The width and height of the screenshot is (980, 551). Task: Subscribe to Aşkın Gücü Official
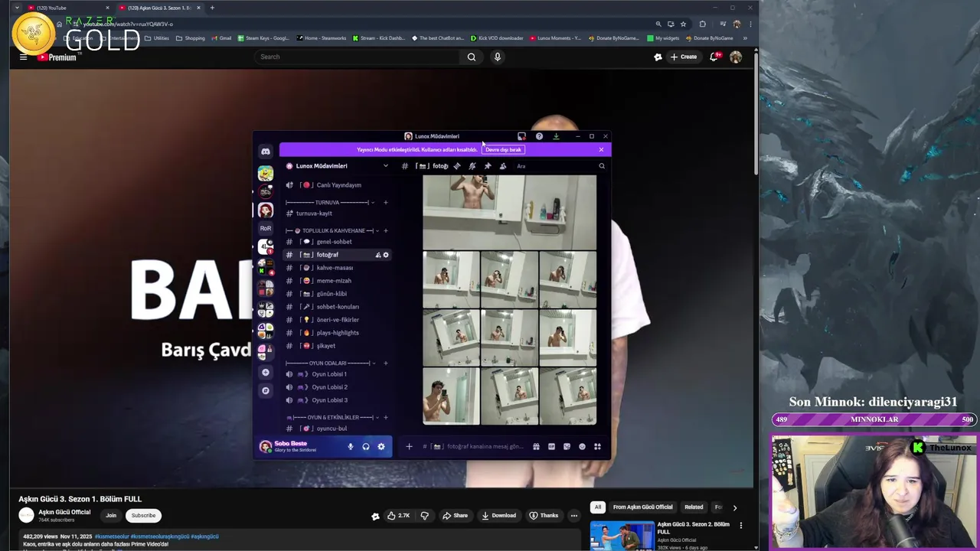pyautogui.click(x=143, y=515)
